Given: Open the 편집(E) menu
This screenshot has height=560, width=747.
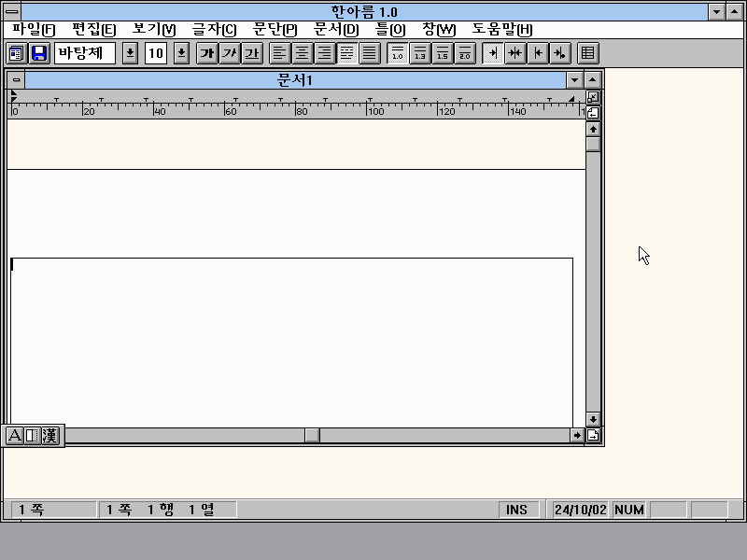Looking at the screenshot, I should 94,30.
